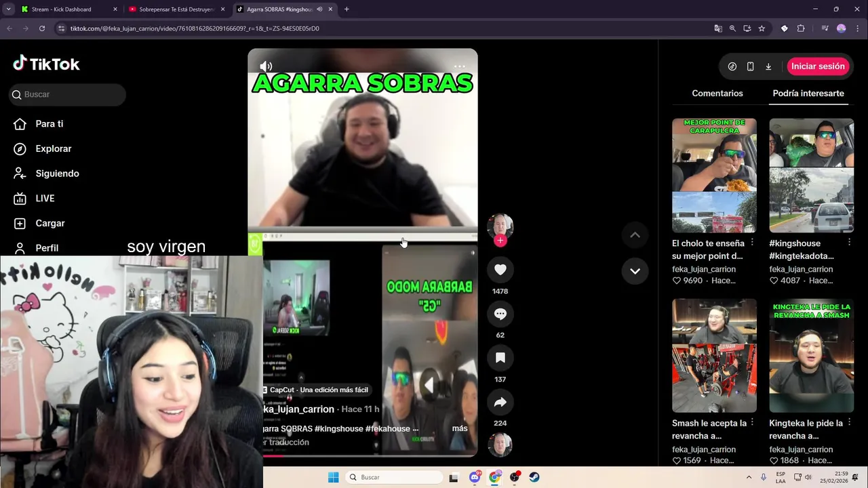The image size is (868, 488).
Task: Close the Sobrepensar YouTube tab
Action: coord(222,9)
